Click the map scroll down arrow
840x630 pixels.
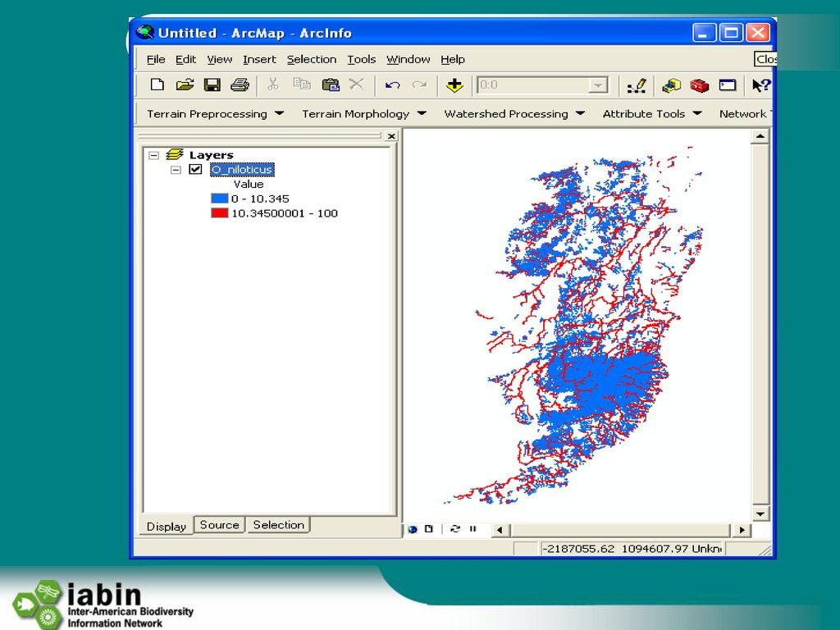tap(760, 514)
